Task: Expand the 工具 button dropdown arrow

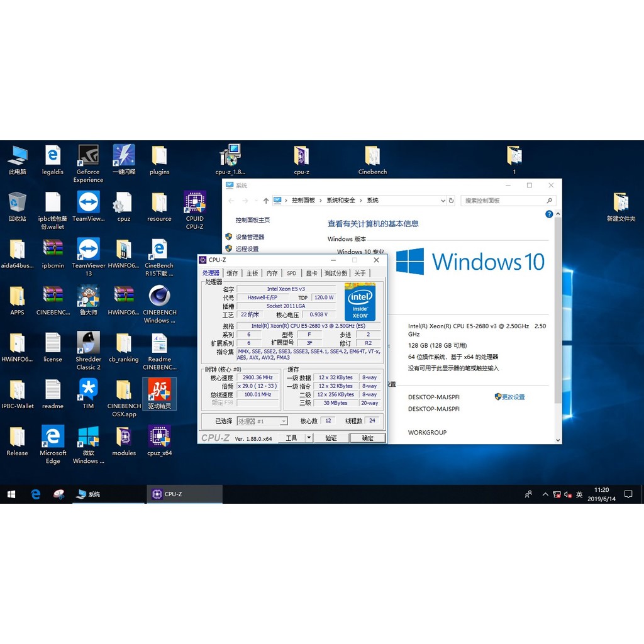Action: tap(309, 438)
